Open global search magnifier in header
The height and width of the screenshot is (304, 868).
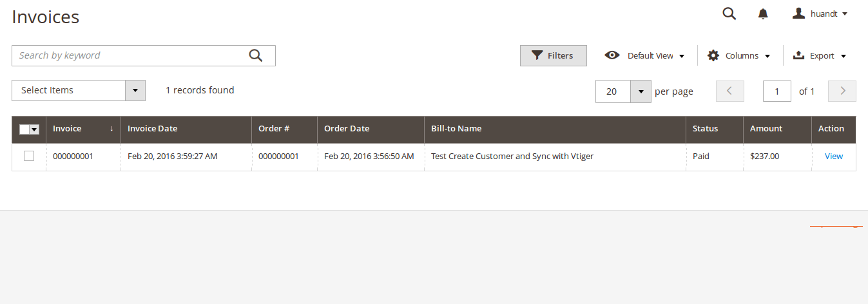[729, 14]
